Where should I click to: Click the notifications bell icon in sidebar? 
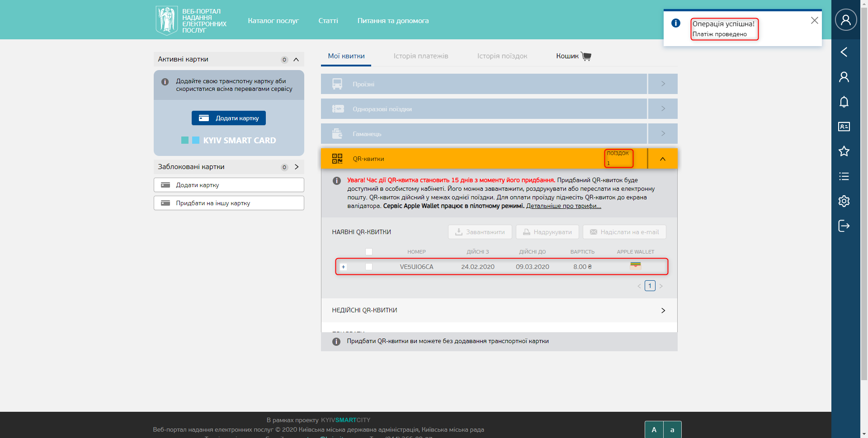point(844,102)
